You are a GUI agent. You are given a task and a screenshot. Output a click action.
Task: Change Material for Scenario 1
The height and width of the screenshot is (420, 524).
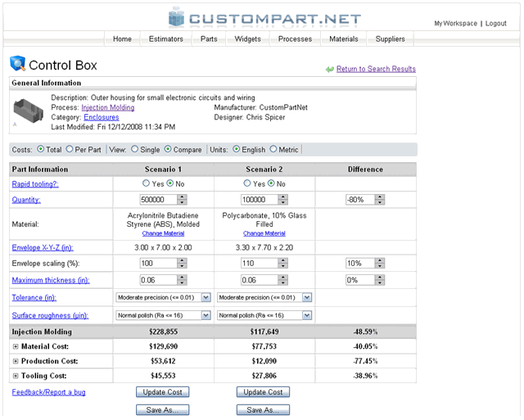pos(163,233)
